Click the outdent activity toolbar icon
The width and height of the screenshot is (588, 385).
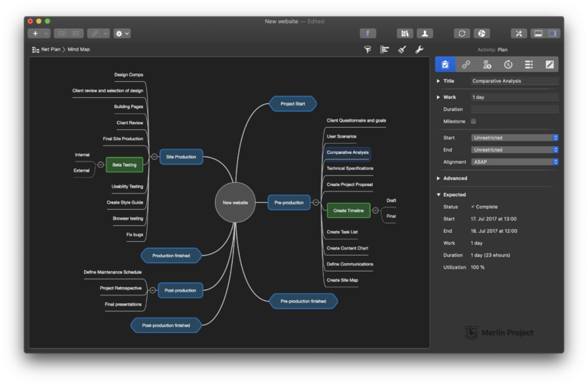[76, 34]
